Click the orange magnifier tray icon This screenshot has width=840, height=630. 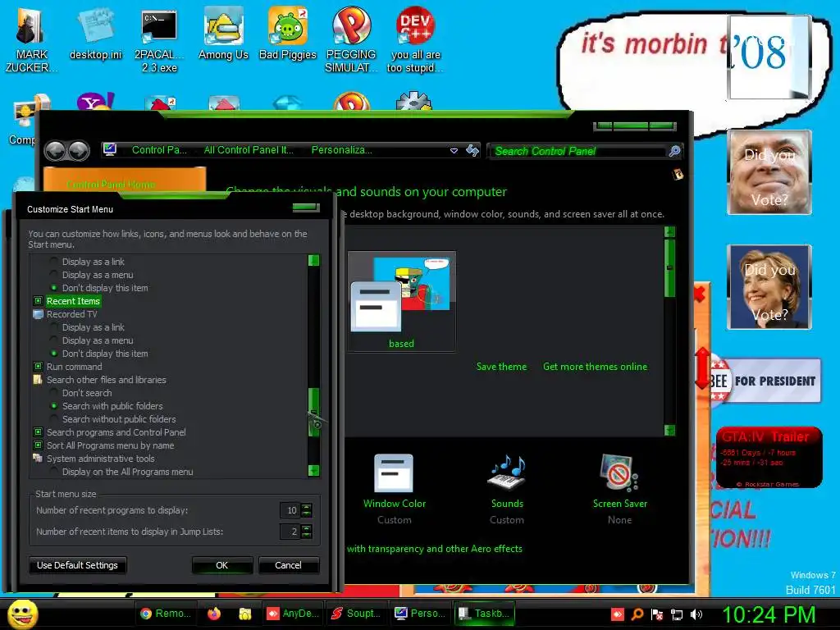click(x=637, y=614)
